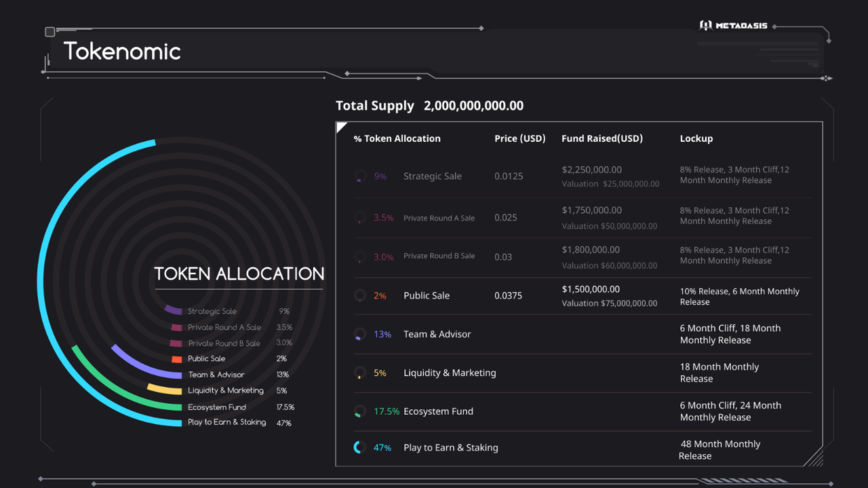Click the Valuation $75,000,000.00 text
This screenshot has height=488, width=868.
610,303
